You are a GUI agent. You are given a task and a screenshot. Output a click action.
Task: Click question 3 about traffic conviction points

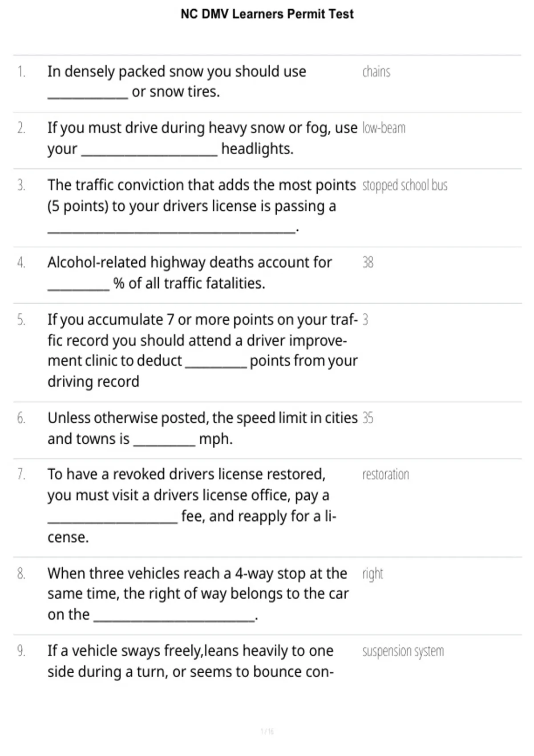[x=202, y=206]
